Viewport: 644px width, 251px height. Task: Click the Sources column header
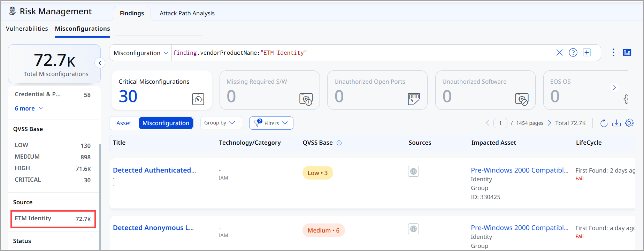pos(420,143)
